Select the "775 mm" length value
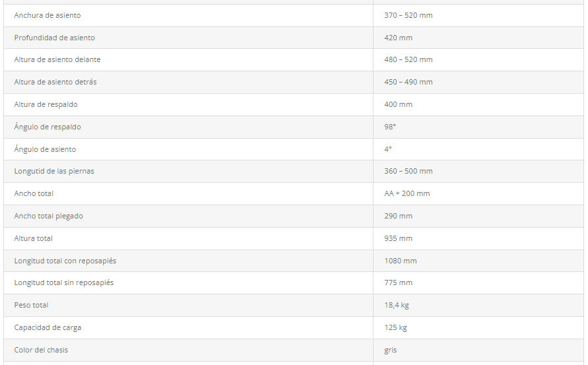The image size is (588, 365). tap(399, 282)
